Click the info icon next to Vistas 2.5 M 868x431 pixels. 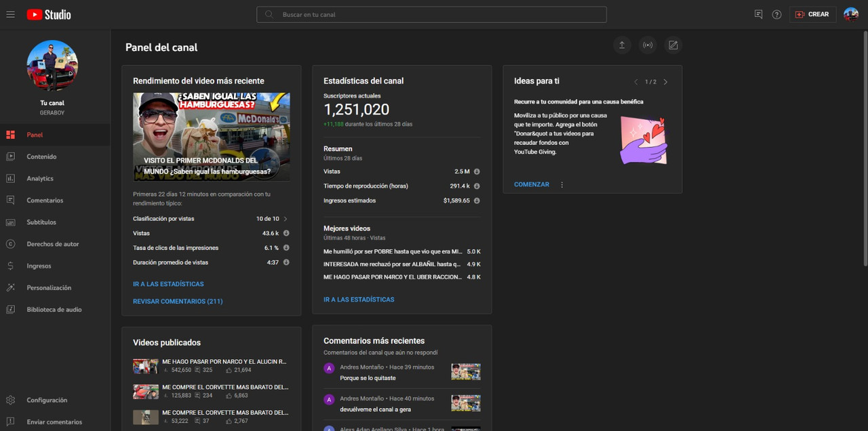(477, 171)
